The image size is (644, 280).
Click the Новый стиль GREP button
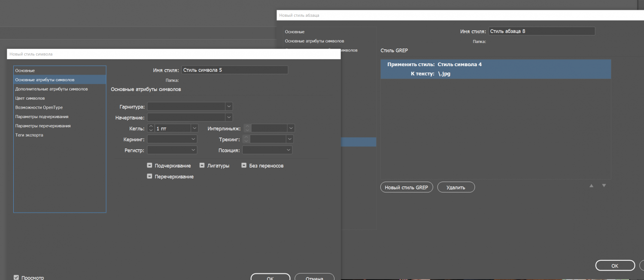coord(407,187)
